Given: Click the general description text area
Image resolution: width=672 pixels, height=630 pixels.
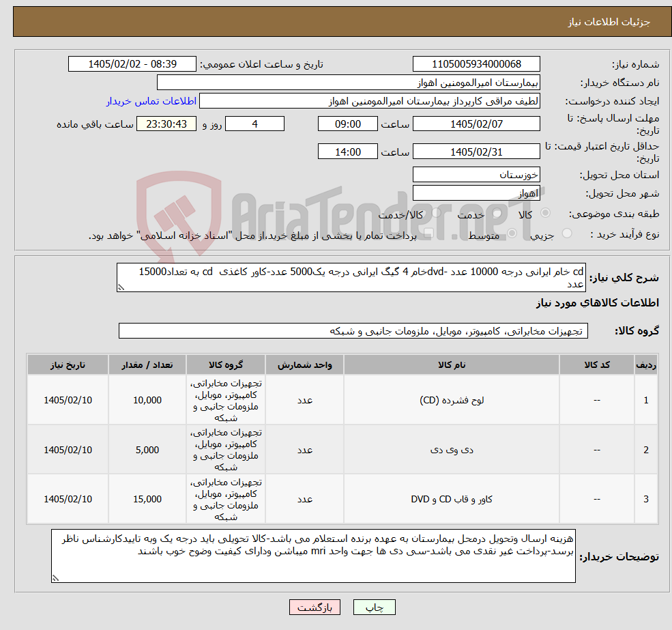Looking at the screenshot, I should (x=351, y=278).
